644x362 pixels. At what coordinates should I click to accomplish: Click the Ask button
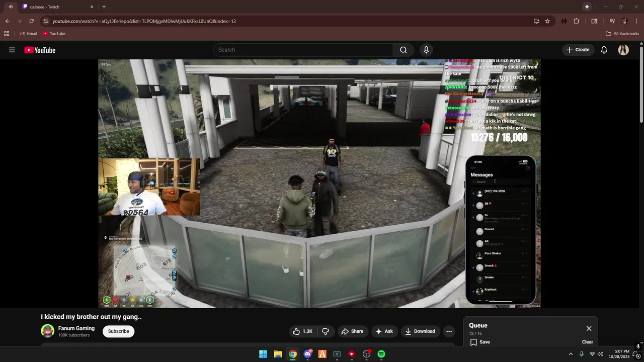pos(383,331)
